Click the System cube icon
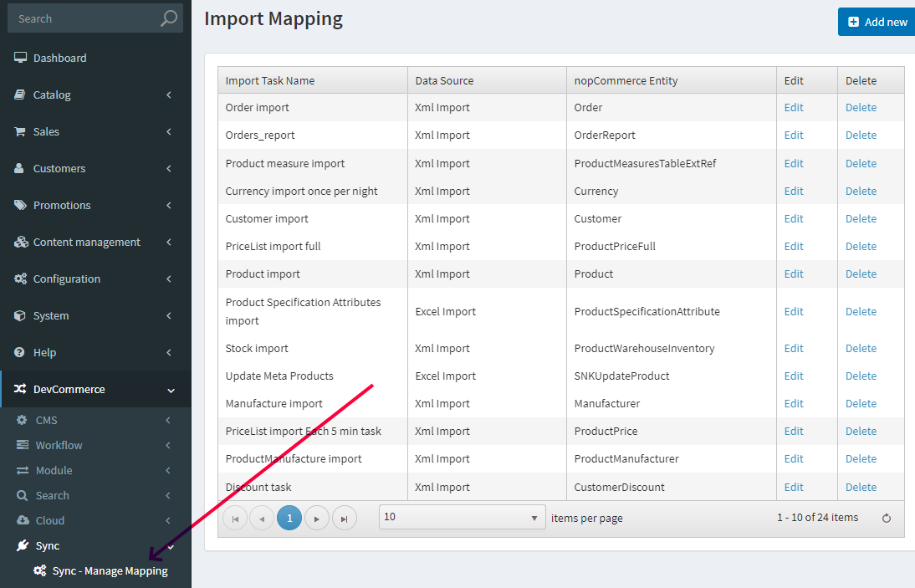Viewport: 915px width, 588px height. tap(20, 315)
